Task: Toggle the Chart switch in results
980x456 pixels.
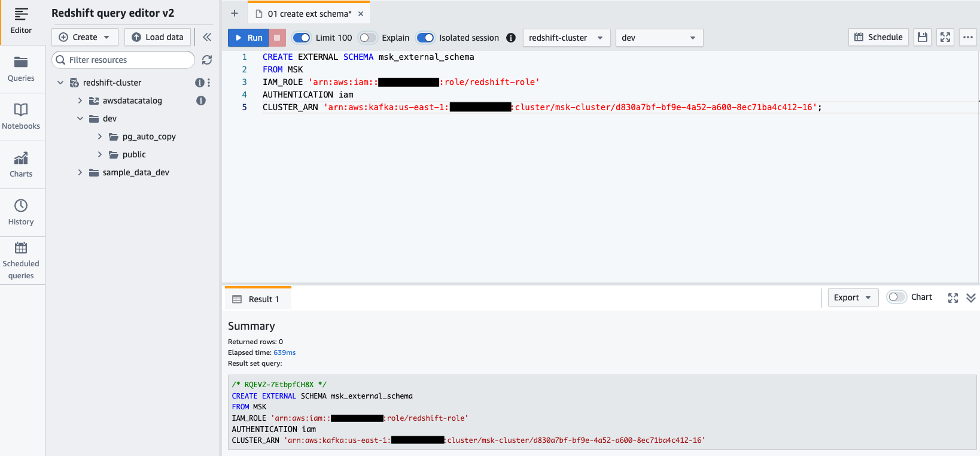Action: (x=896, y=297)
